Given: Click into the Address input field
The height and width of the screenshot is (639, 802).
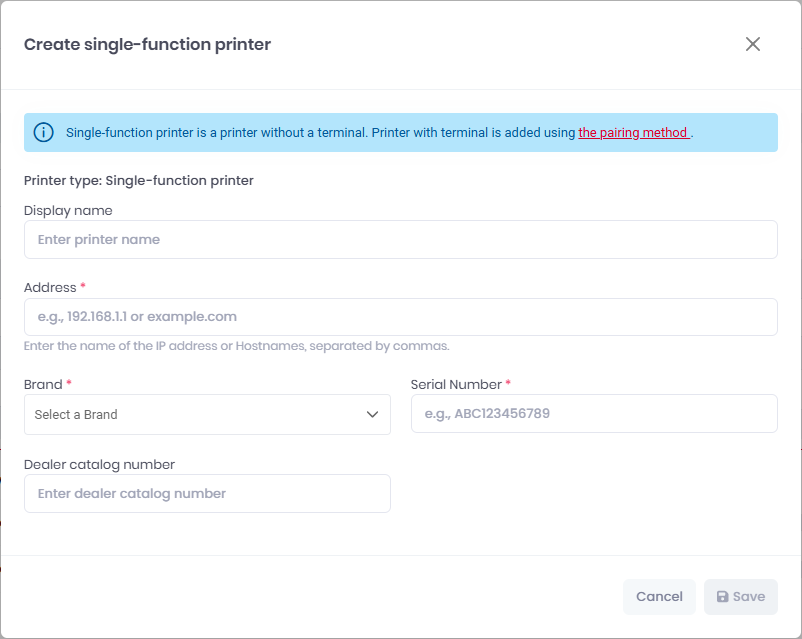Looking at the screenshot, I should pyautogui.click(x=400, y=317).
